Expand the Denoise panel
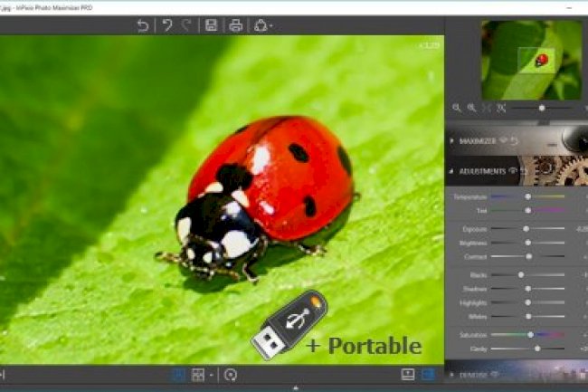Viewport: 588px width, 392px height. [452, 375]
